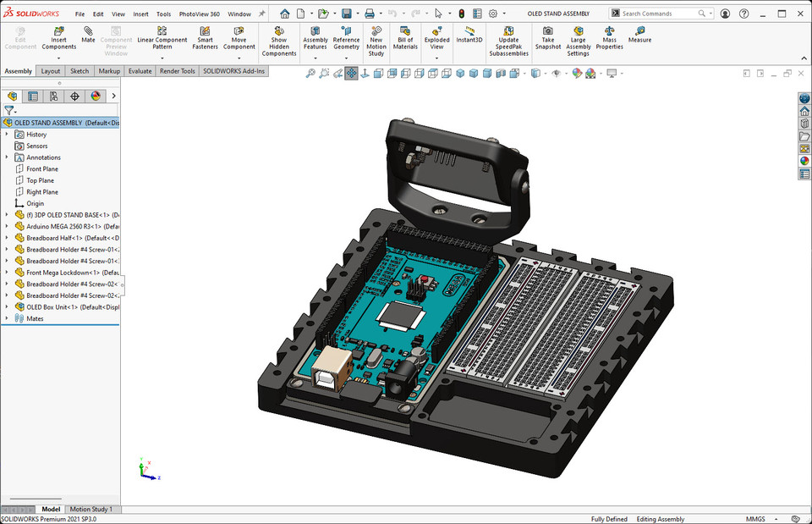Take a Snapshot of the assembly
Screen dimensions: 812x524
(x=547, y=37)
